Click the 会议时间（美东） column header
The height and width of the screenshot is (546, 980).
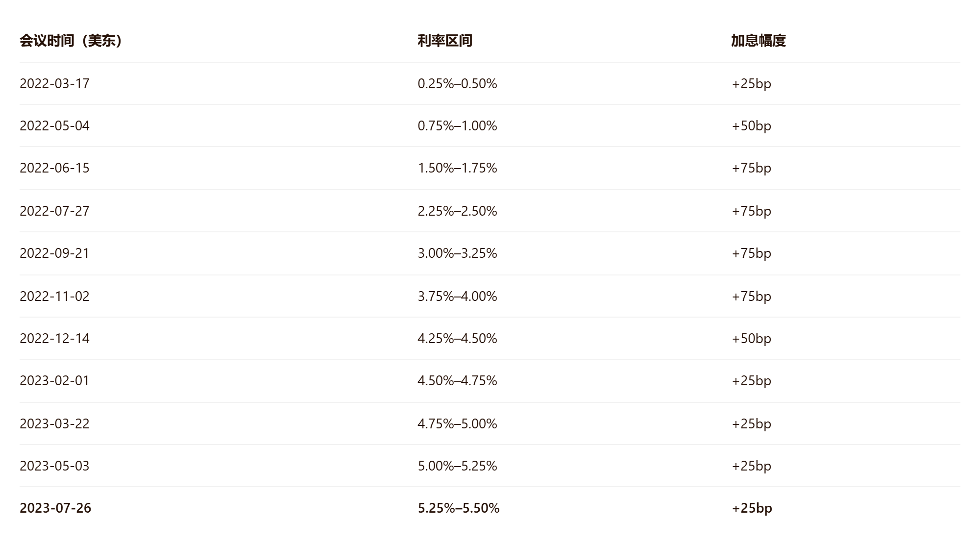click(72, 41)
